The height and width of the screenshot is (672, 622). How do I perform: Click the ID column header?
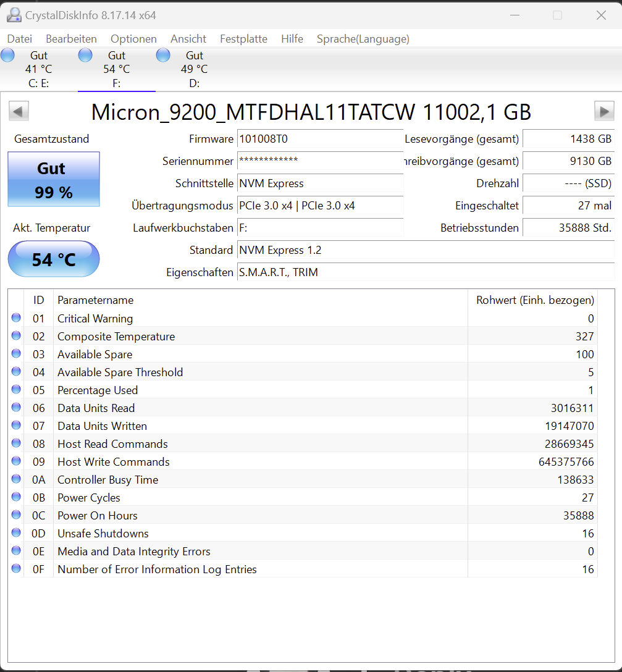tap(38, 300)
